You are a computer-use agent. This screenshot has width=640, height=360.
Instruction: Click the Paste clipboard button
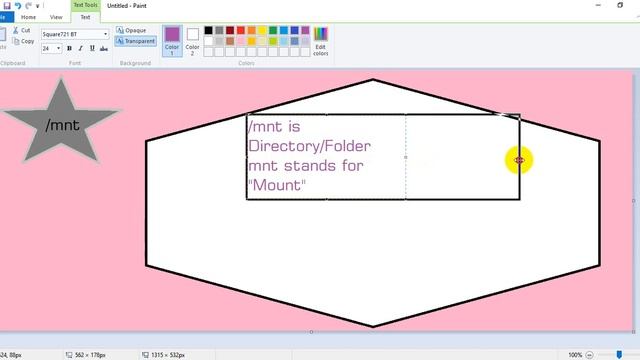click(x=2, y=38)
